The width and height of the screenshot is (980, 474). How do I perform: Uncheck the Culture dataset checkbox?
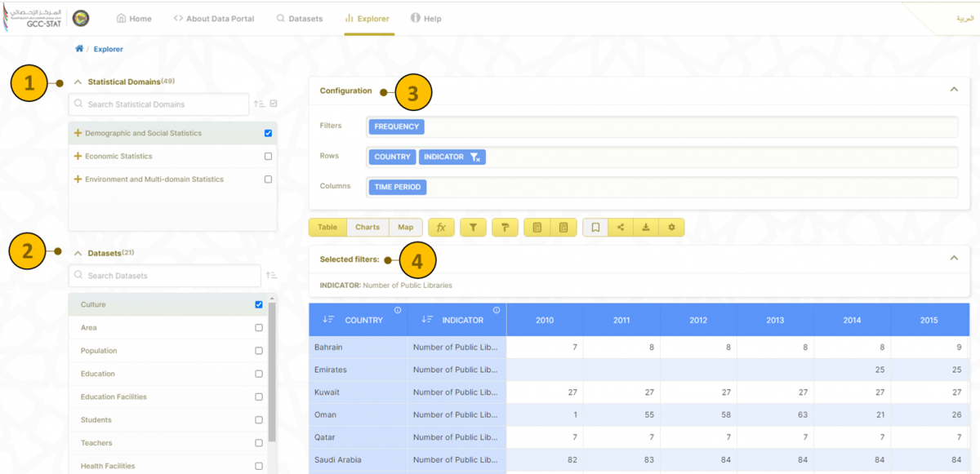[259, 304]
